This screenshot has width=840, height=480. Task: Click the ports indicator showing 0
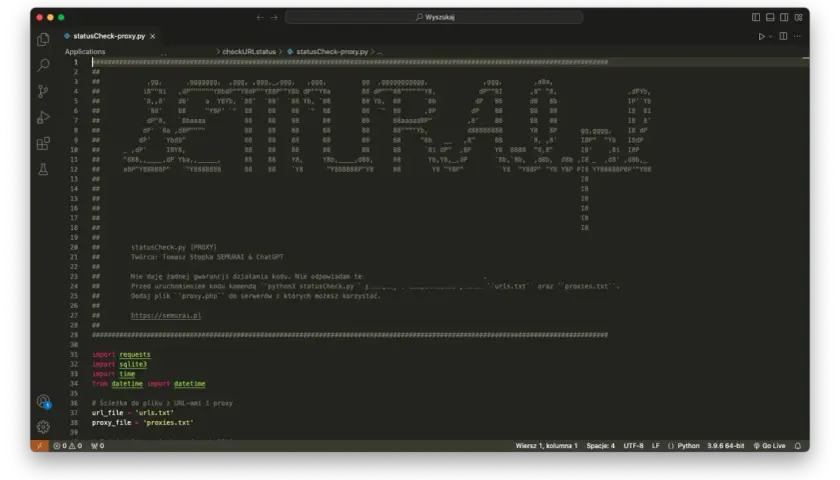tap(98, 446)
